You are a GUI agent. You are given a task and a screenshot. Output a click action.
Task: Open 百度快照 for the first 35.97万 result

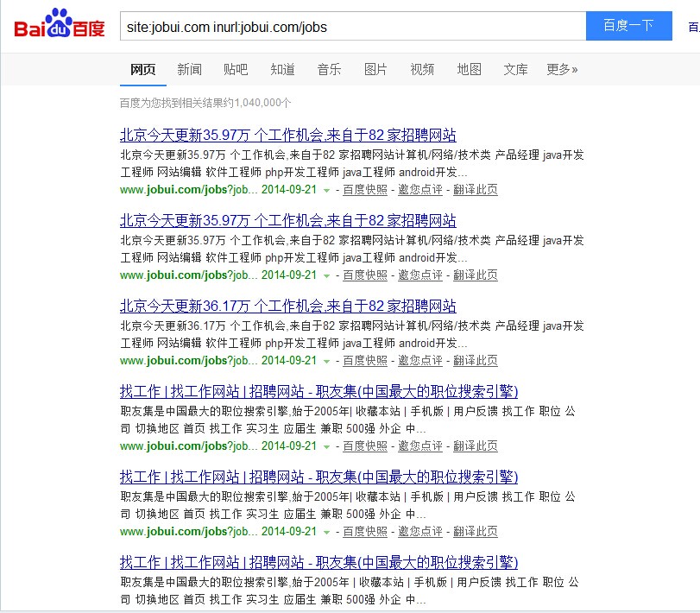tap(365, 190)
